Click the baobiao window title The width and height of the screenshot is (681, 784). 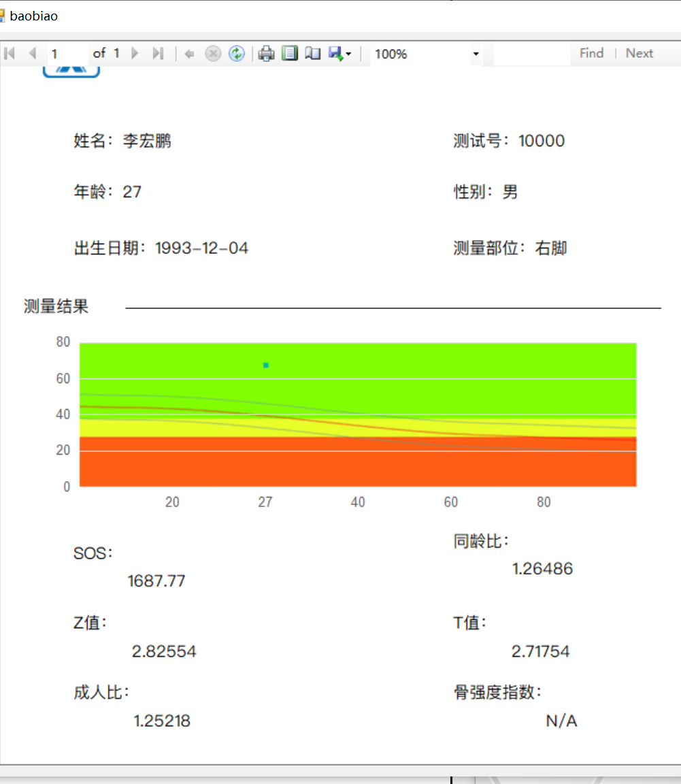(x=33, y=16)
